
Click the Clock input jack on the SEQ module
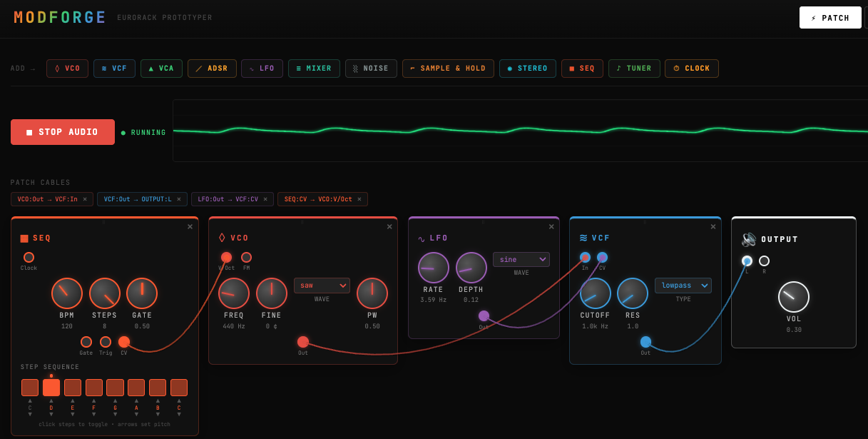(x=29, y=258)
